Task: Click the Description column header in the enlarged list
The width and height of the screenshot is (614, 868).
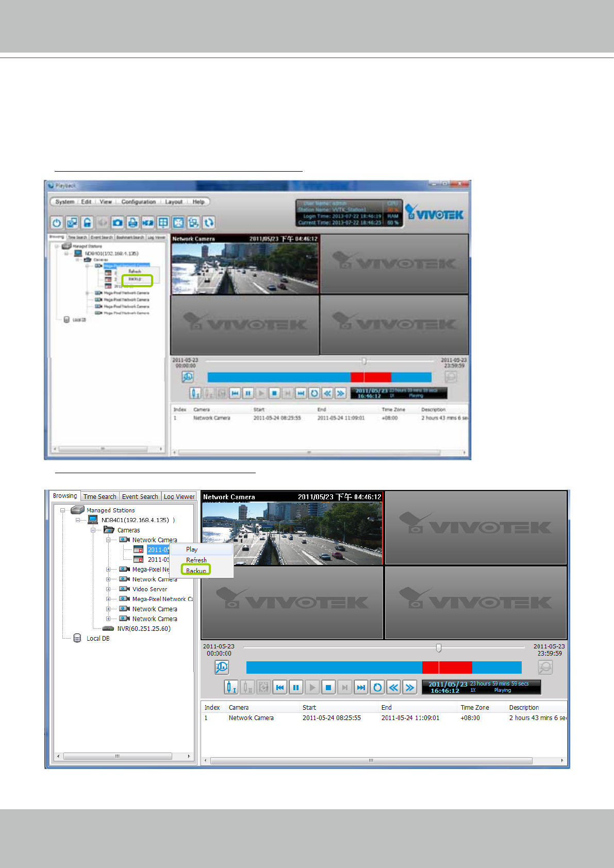Action: (x=537, y=707)
